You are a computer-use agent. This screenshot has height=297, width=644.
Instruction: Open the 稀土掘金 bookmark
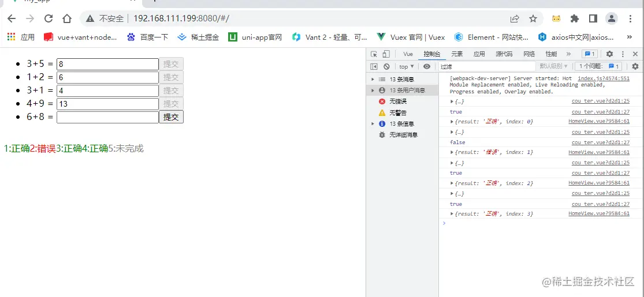pos(198,37)
